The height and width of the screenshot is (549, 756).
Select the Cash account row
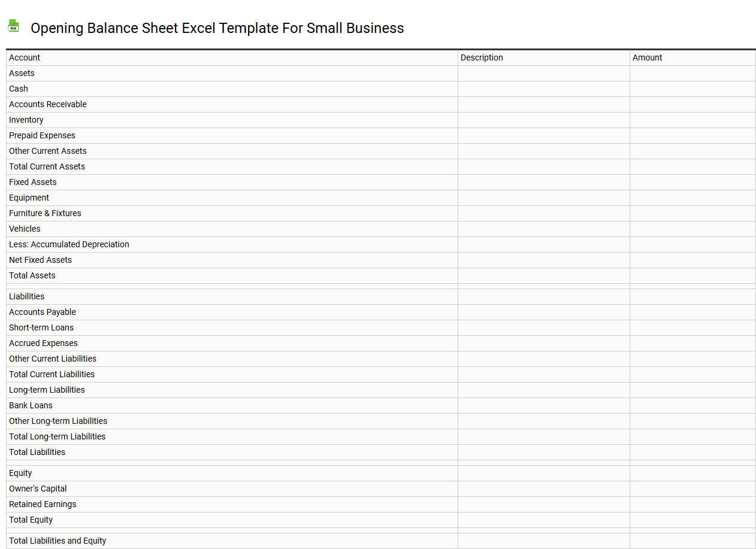pos(19,89)
